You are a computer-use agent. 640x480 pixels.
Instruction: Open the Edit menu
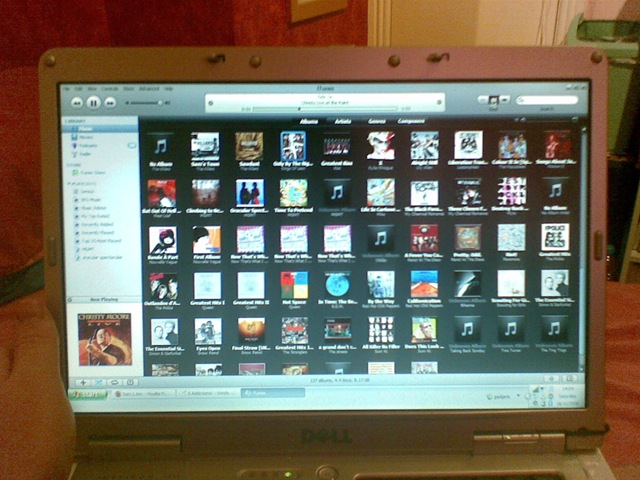(x=79, y=89)
